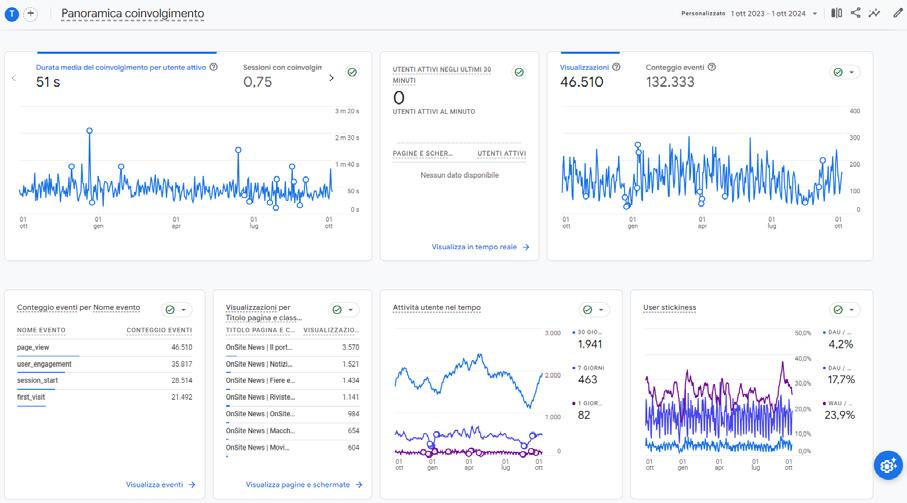Open dropdown on Attività utente nel tempo
Viewport: 907px width, 503px height.
pos(601,310)
